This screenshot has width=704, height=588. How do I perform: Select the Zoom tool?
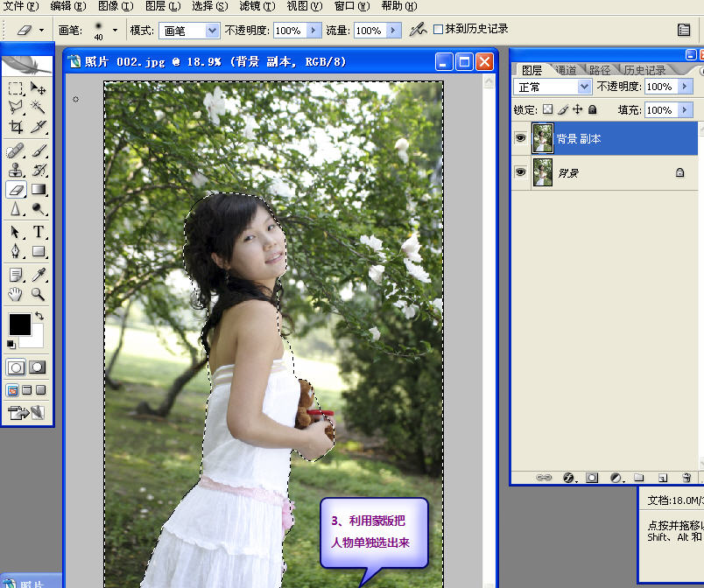point(39,294)
